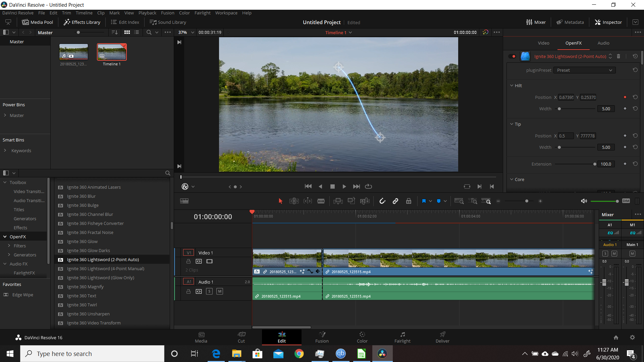Open Google Chrome from the taskbar
Screen dimensions: 644x362
[x=299, y=354]
